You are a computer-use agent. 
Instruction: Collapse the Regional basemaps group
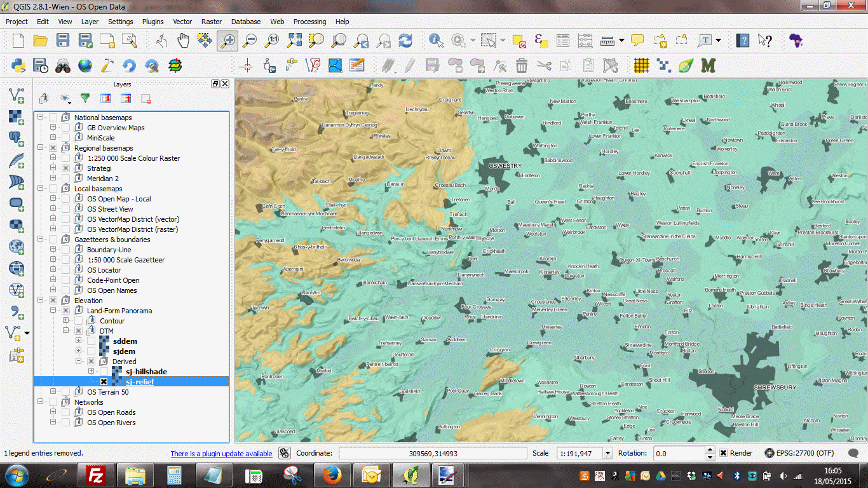pos(40,148)
